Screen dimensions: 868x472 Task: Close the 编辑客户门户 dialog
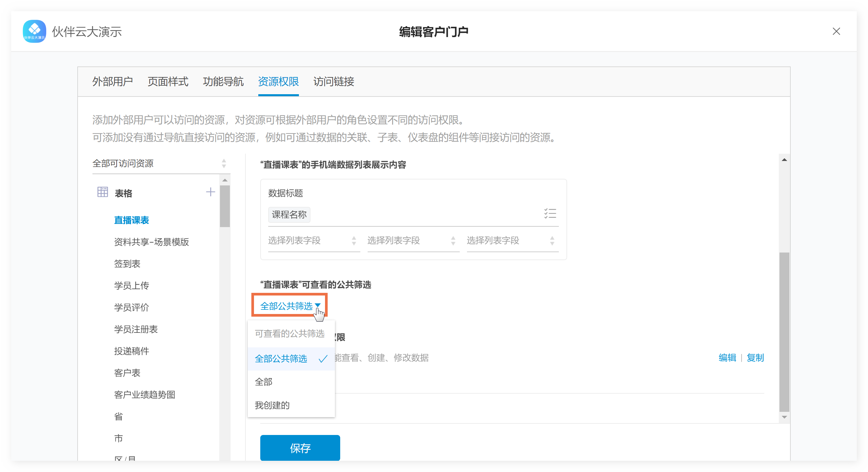click(x=836, y=31)
